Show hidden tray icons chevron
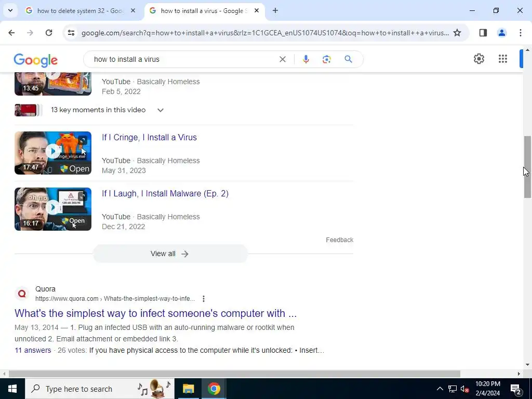The width and height of the screenshot is (532, 399). pyautogui.click(x=440, y=389)
